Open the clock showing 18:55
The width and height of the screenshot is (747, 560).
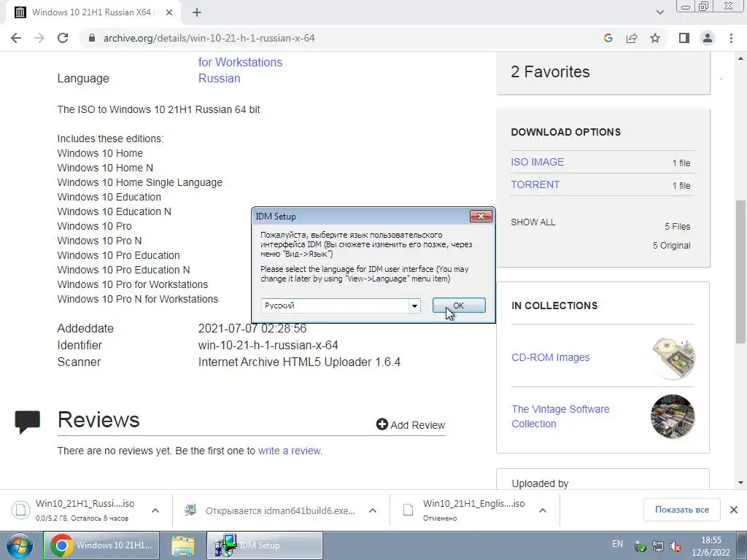pyautogui.click(x=711, y=546)
